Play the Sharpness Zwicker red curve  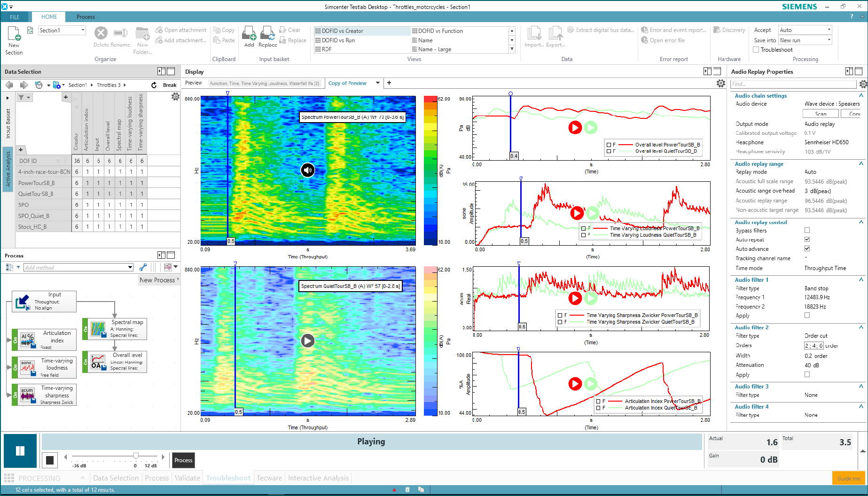pos(575,298)
